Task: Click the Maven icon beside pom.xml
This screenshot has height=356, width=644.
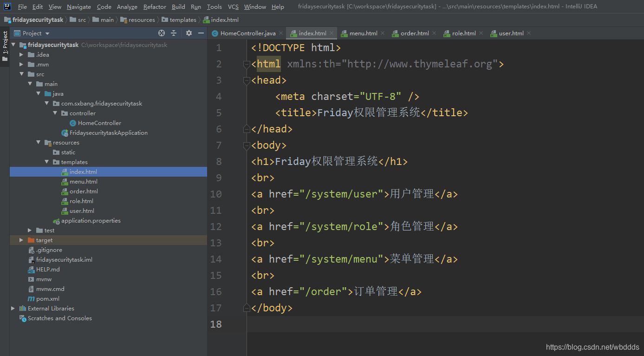Action: click(31, 298)
